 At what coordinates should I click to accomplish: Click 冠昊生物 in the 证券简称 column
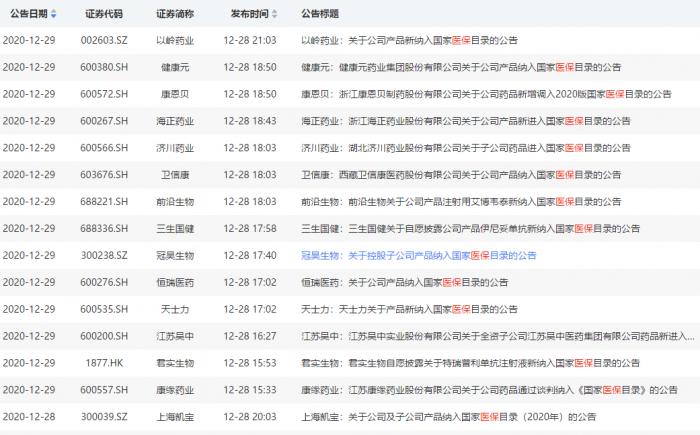click(x=175, y=255)
